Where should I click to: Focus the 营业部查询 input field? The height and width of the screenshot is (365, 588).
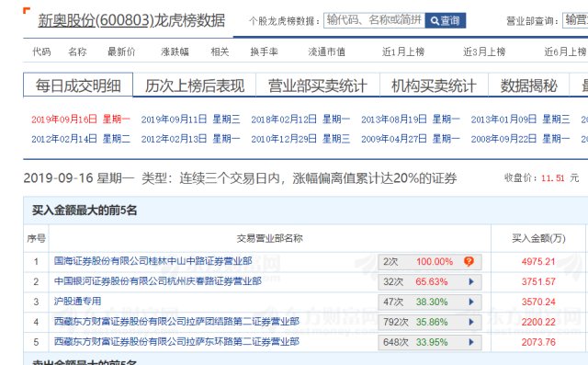coord(575,20)
